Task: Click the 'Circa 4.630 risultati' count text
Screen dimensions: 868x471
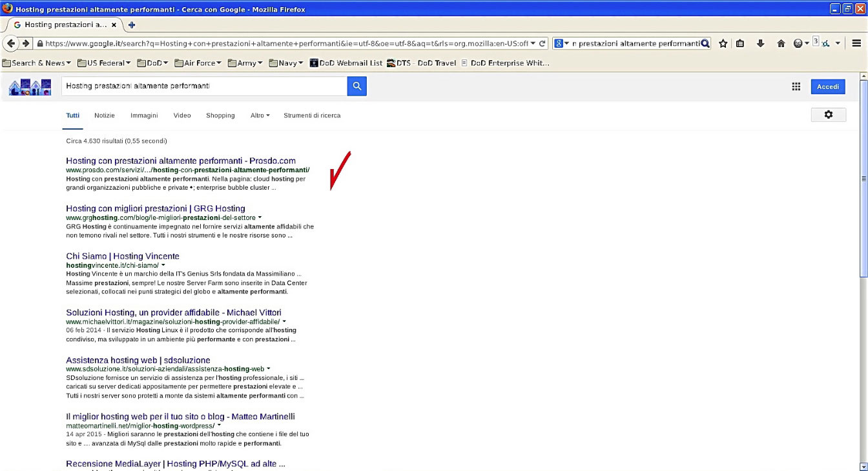Action: click(116, 141)
